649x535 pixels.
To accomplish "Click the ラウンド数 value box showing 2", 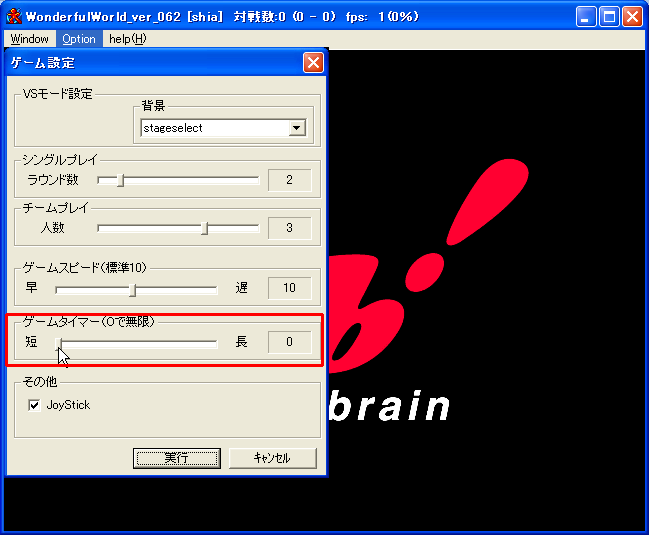I will 289,180.
